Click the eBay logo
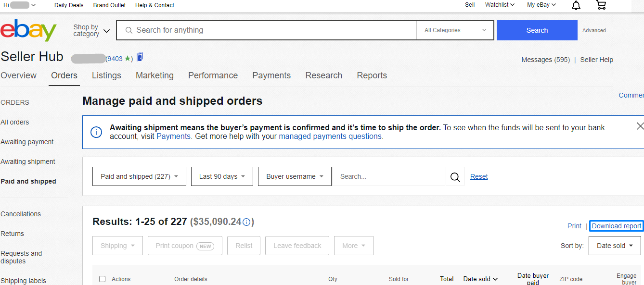Image resolution: width=644 pixels, height=285 pixels. [x=29, y=30]
